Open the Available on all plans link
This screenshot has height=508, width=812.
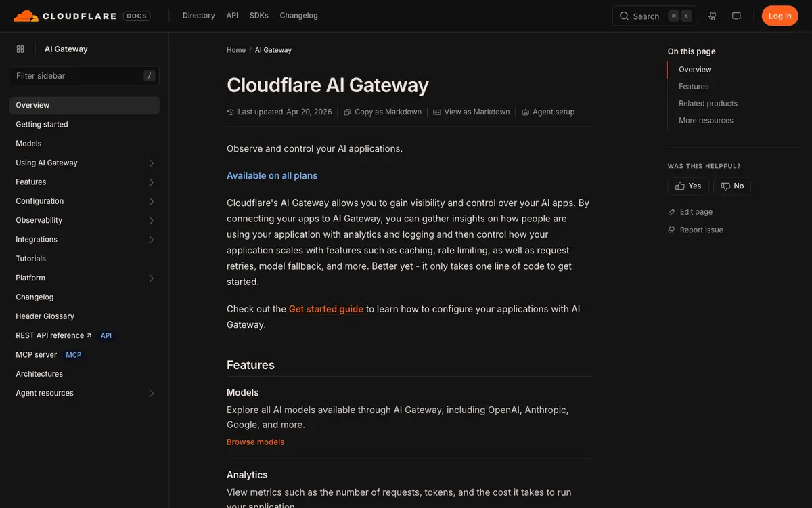pyautogui.click(x=272, y=176)
